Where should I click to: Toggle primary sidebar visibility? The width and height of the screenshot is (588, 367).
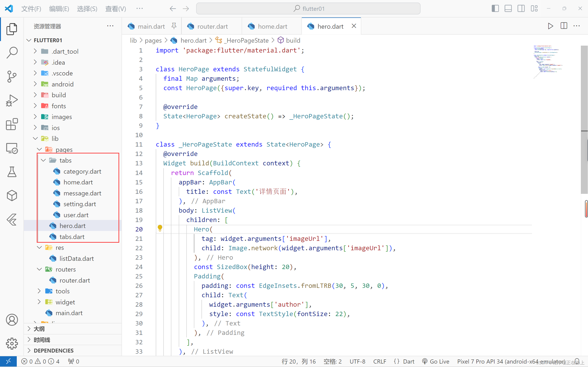(495, 8)
